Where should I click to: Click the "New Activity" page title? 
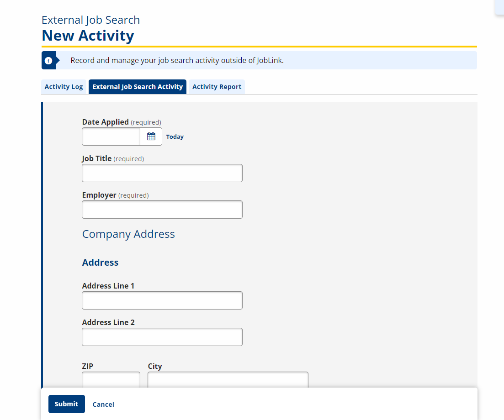click(88, 36)
